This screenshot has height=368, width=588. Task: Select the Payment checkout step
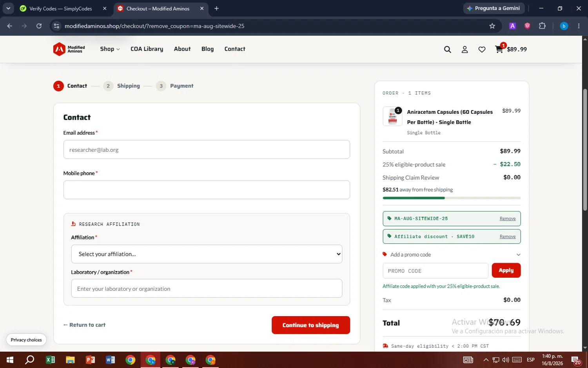(174, 86)
